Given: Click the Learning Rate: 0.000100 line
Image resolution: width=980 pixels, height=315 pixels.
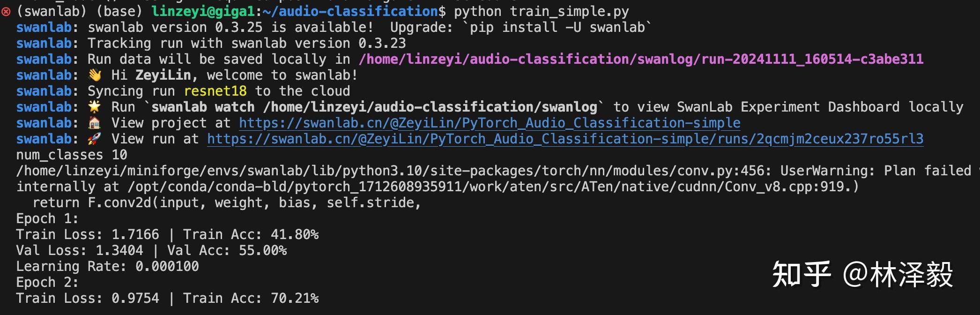Looking at the screenshot, I should pyautogui.click(x=107, y=267).
